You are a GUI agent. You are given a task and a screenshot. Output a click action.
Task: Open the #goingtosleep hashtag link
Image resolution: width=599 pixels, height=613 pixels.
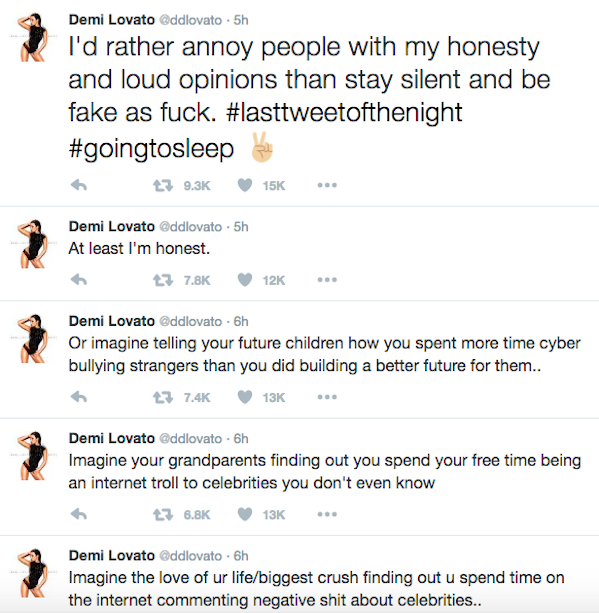click(x=151, y=149)
